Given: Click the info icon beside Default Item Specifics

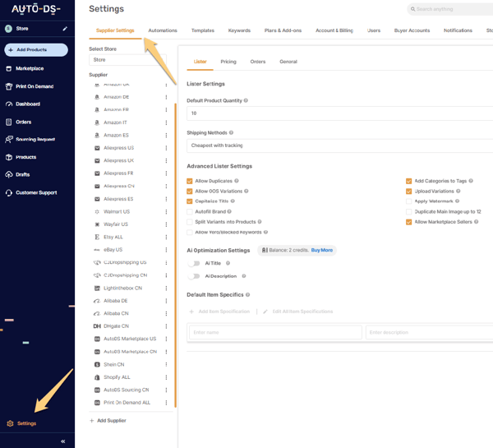Looking at the screenshot, I should point(248,294).
